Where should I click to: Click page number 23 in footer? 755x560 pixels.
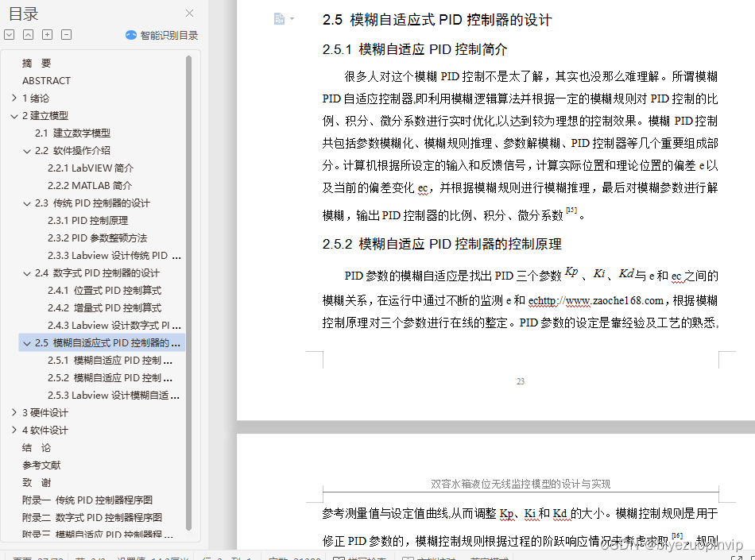click(521, 381)
